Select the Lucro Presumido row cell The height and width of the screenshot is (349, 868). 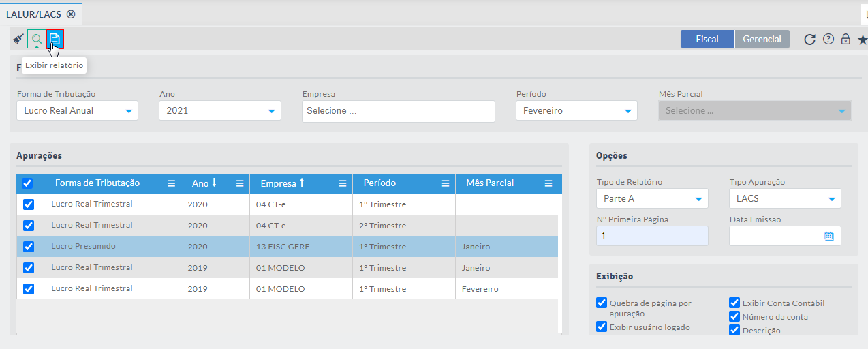(112, 247)
